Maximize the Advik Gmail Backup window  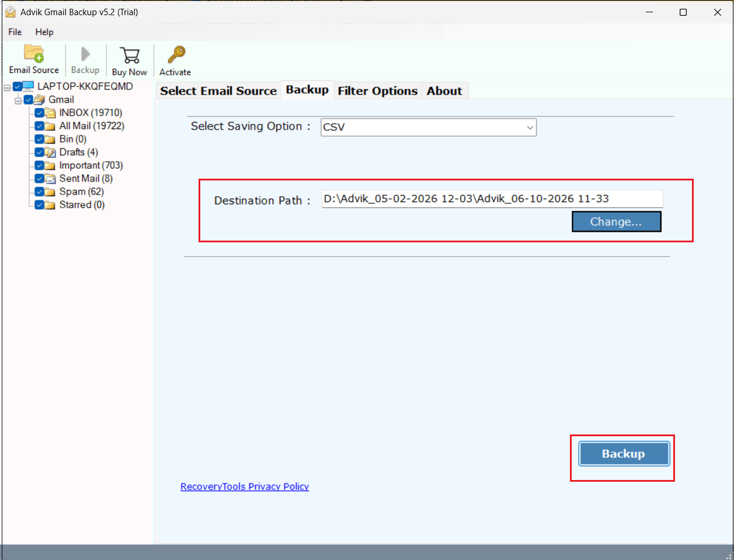tap(683, 12)
